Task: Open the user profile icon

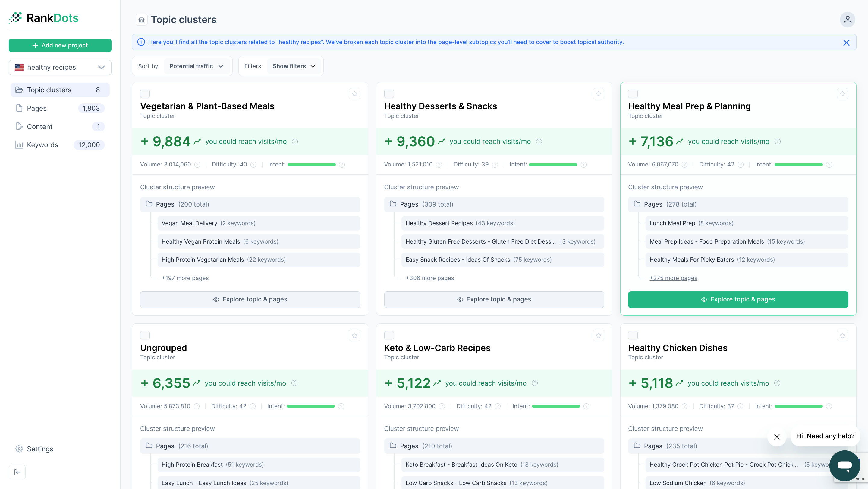Action: click(x=847, y=20)
